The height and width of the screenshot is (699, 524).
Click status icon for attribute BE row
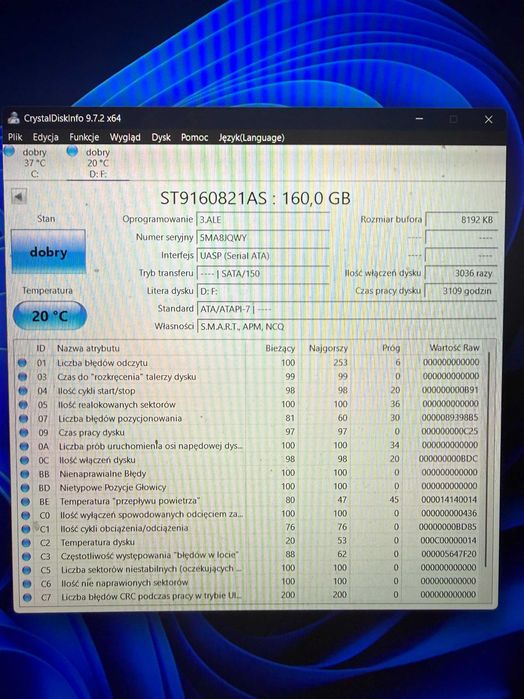25,502
